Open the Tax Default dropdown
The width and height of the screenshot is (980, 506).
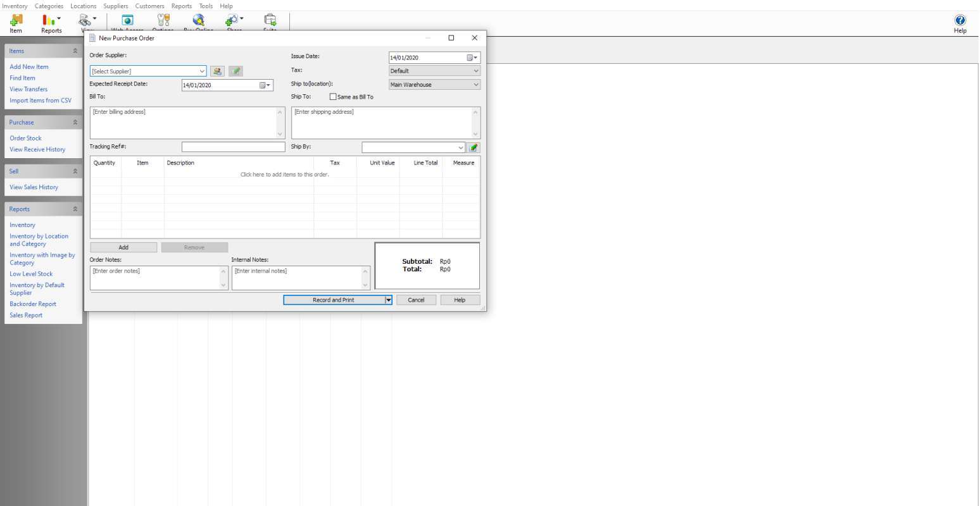[434, 71]
